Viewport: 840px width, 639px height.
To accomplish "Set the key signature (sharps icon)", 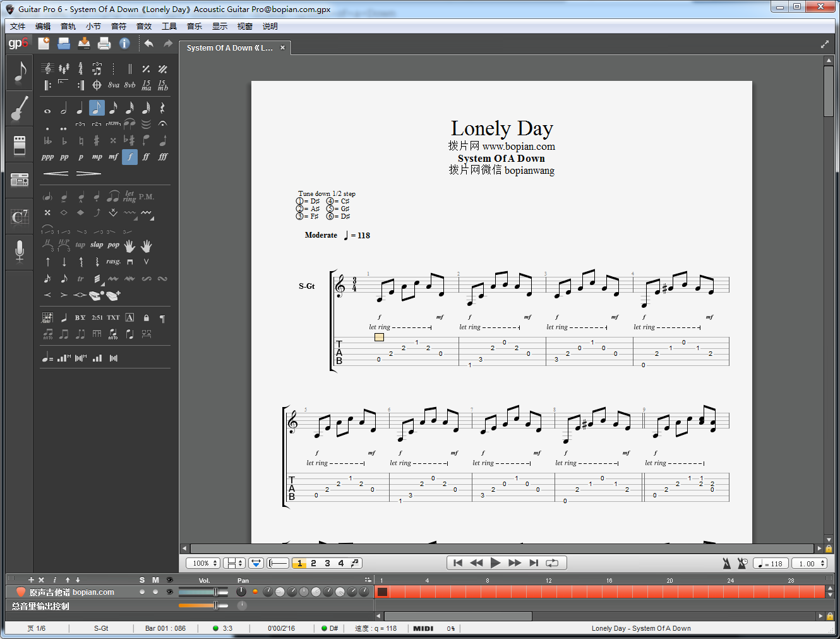I will (64, 68).
